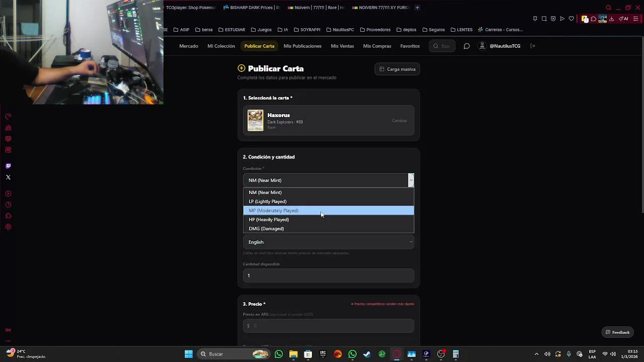644x362 pixels.
Task: Open File Explorer from the taskbar
Action: [x=293, y=354]
